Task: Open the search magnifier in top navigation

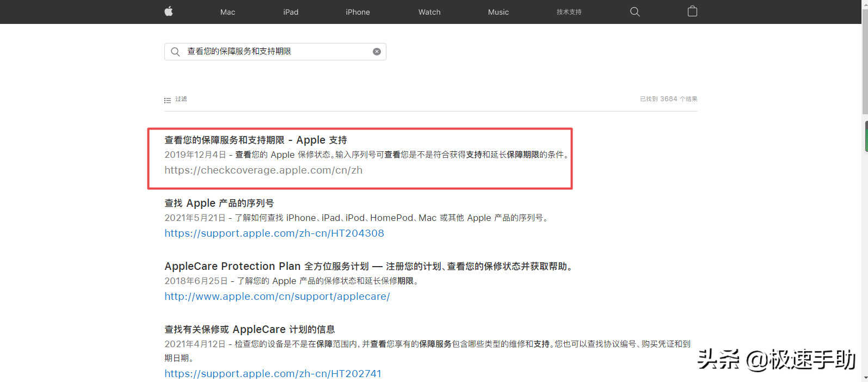Action: (635, 11)
